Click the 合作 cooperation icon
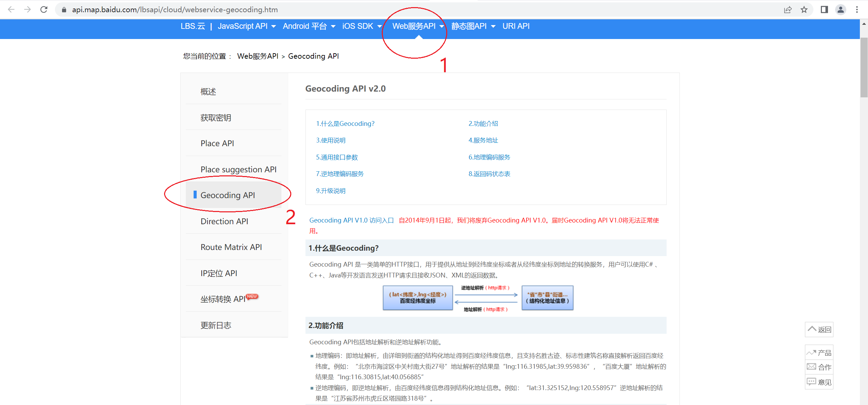Viewport: 868px width, 405px height. 819,367
